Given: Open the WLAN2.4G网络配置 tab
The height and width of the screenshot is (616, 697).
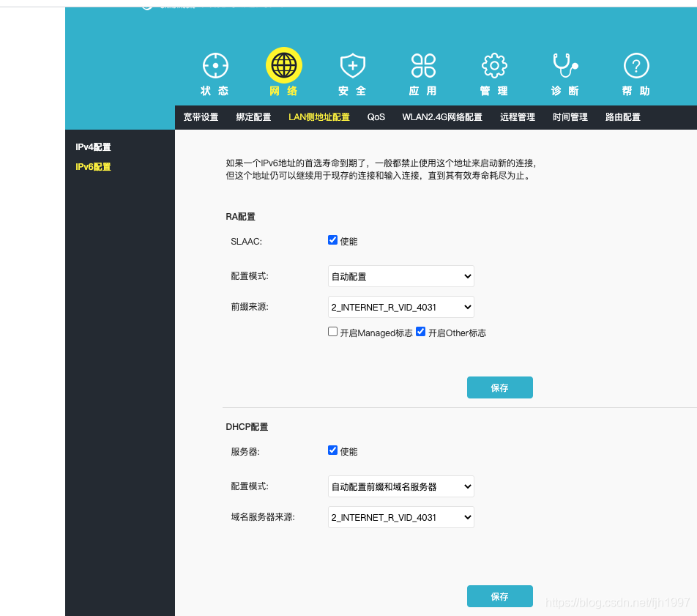Looking at the screenshot, I should [441, 116].
